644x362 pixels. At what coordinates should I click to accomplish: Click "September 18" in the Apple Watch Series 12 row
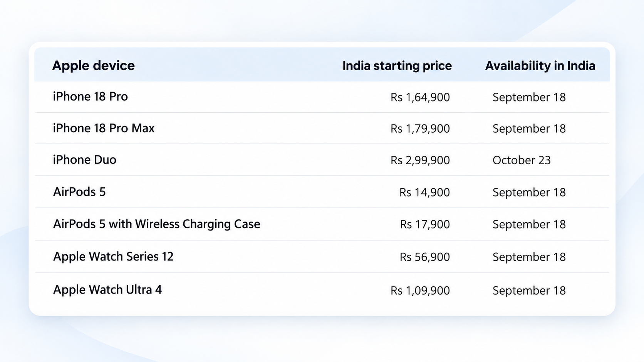(529, 257)
